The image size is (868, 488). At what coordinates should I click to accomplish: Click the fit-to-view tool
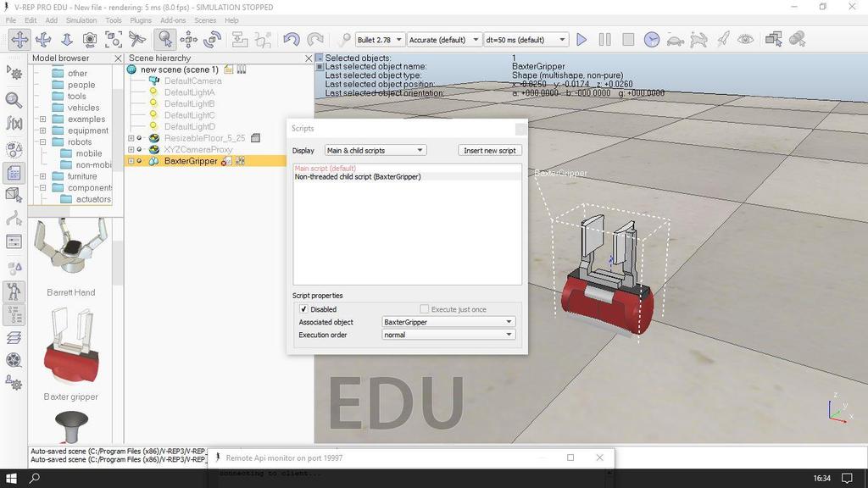(x=114, y=39)
